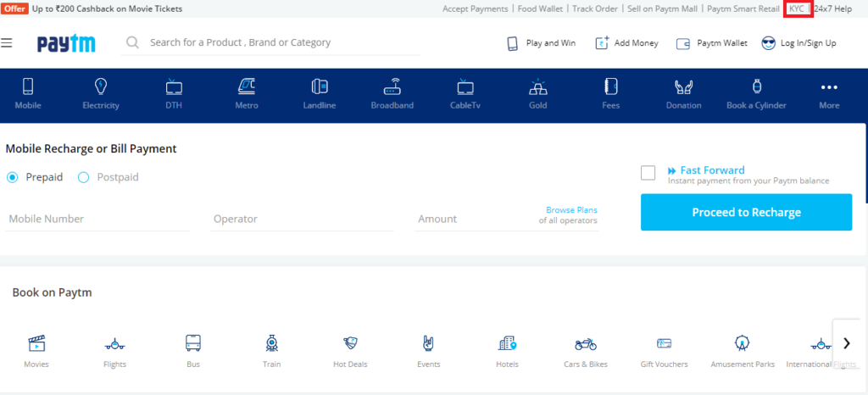The image size is (868, 395).
Task: Click the Paytm logo
Action: [x=66, y=44]
